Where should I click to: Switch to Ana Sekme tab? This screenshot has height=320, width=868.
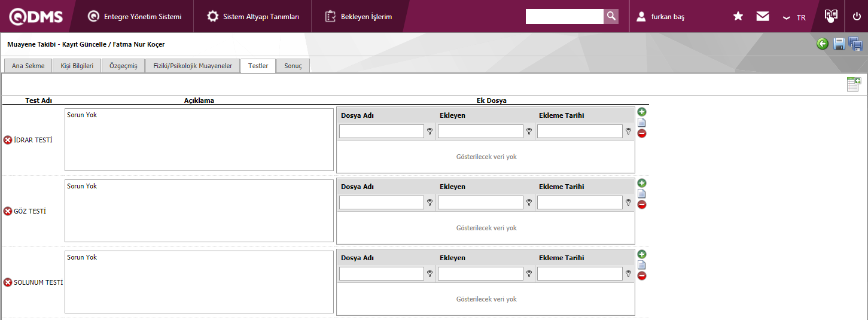tap(28, 66)
